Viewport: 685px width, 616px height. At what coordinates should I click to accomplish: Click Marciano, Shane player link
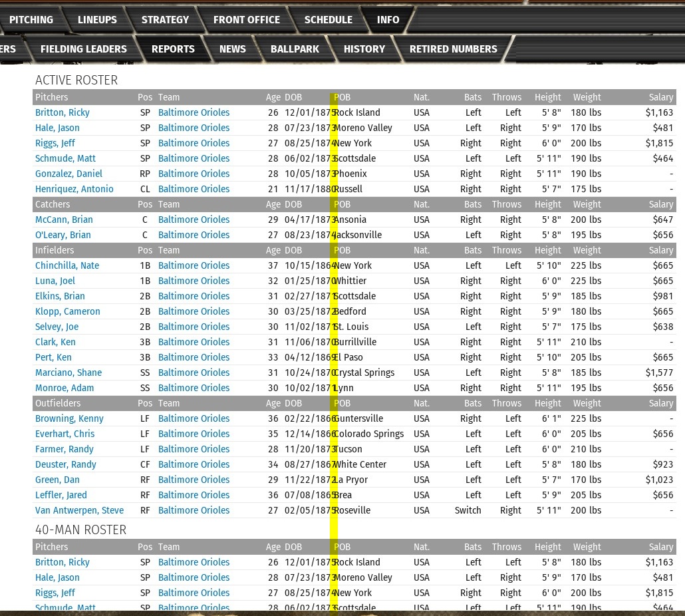click(x=68, y=373)
